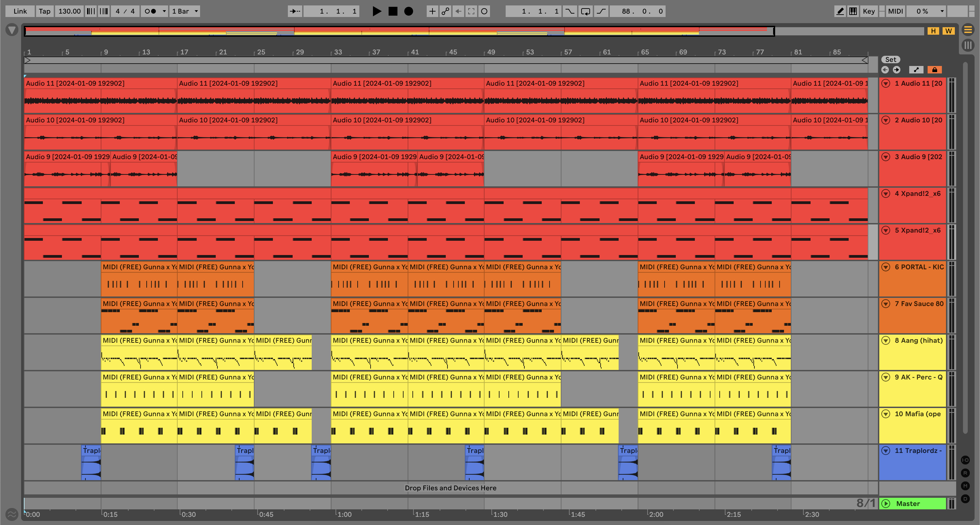Screen dimensions: 980x525
Task: Click the Set locator button
Action: [x=890, y=59]
